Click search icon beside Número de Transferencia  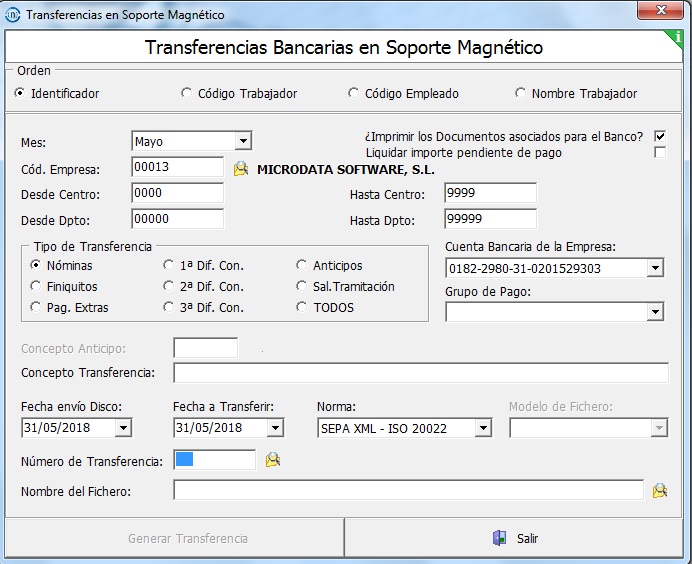point(272,460)
